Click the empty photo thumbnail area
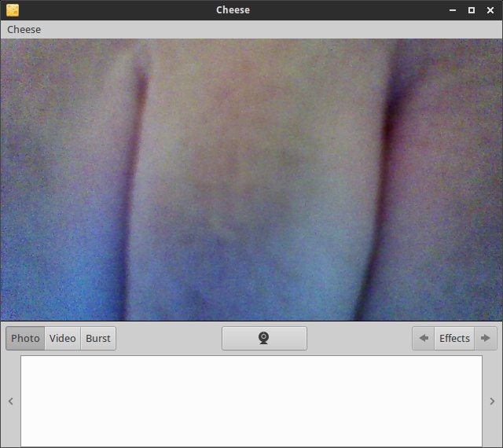Image resolution: width=503 pixels, height=448 pixels. (251, 401)
